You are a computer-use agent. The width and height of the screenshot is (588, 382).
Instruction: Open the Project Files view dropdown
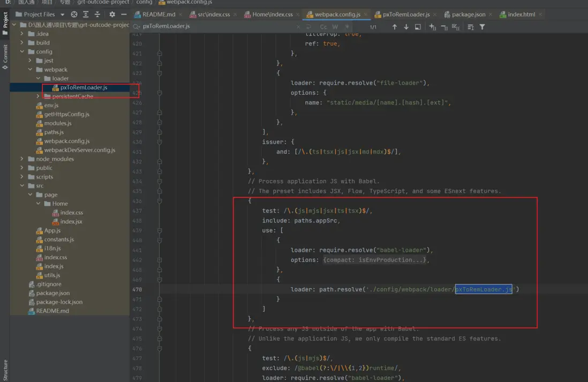coord(63,14)
